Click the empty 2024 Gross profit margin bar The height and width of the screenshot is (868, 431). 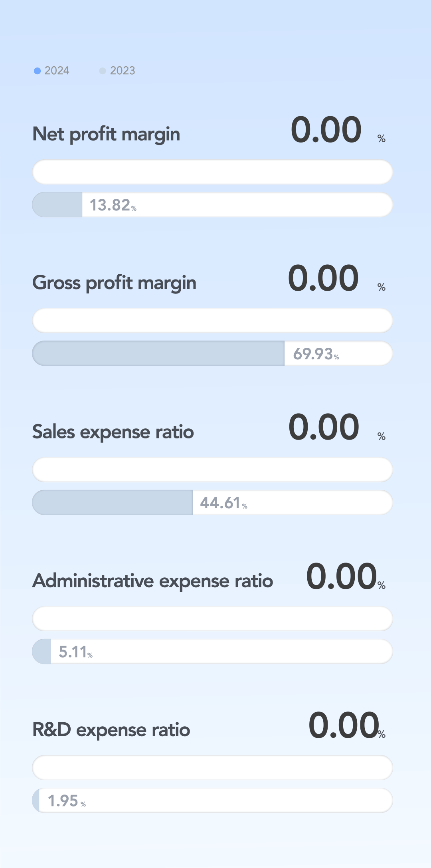point(212,321)
